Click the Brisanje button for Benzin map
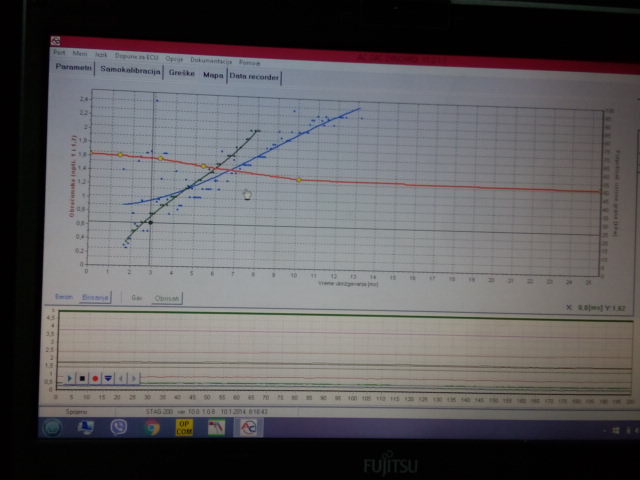The width and height of the screenshot is (640, 480). point(95,297)
